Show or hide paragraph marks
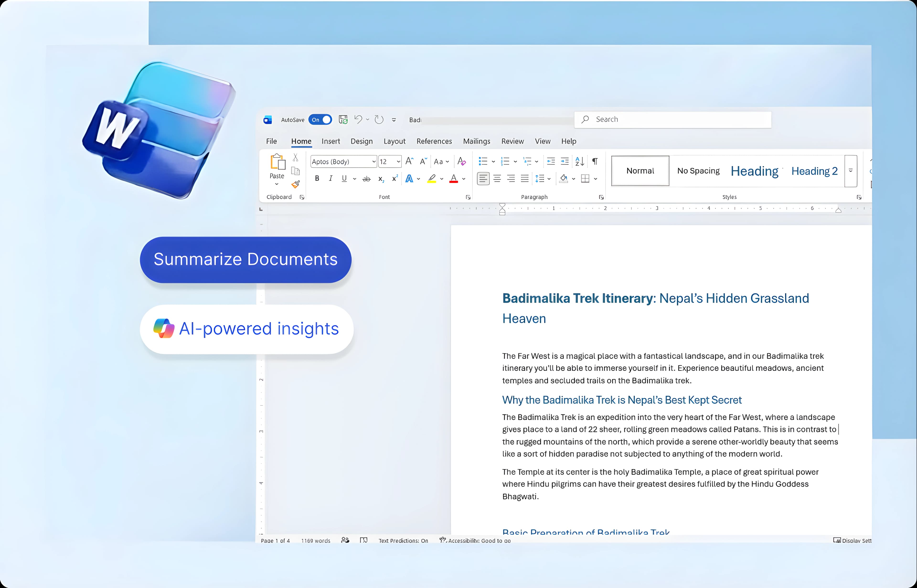Screen dimensions: 917x588 pyautogui.click(x=595, y=161)
